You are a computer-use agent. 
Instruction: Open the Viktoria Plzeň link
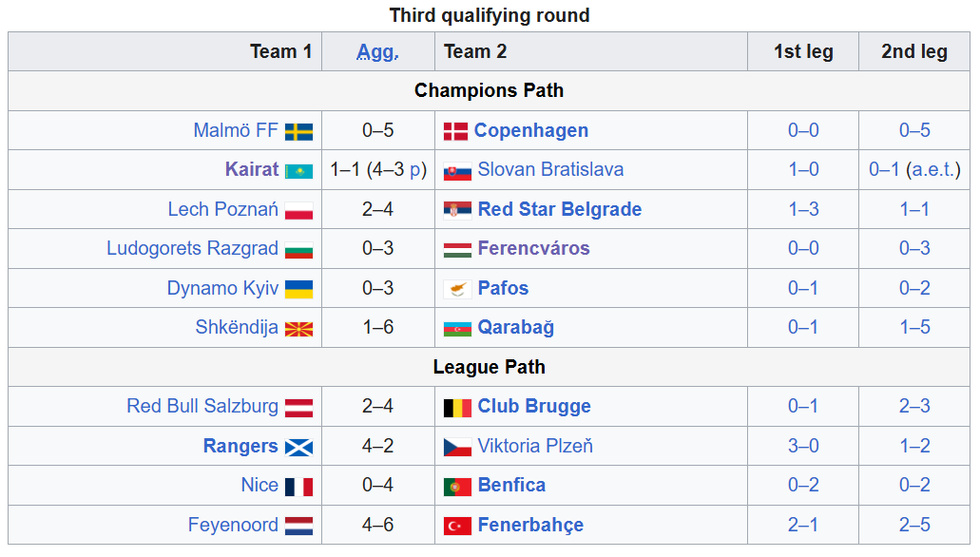click(x=535, y=447)
